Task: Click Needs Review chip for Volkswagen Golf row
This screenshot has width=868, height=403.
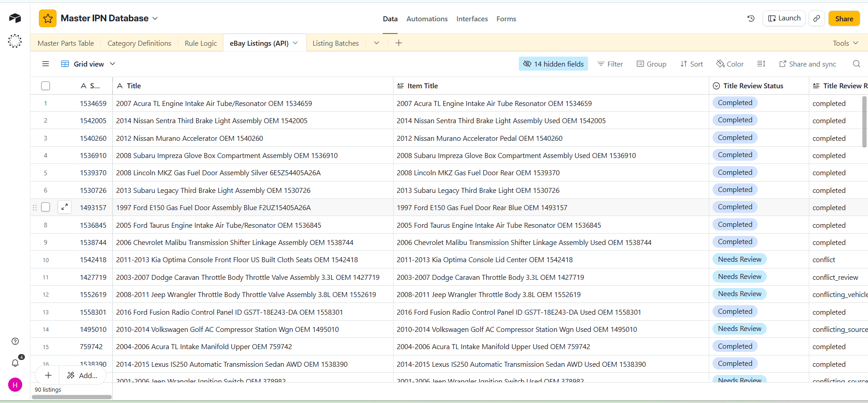Action: (x=740, y=328)
